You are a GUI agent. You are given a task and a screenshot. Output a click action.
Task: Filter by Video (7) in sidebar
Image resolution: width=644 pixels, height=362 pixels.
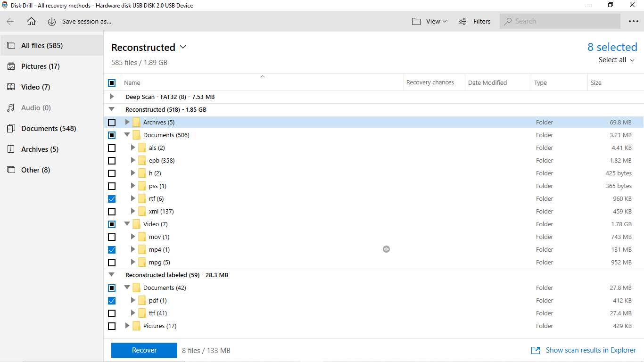[x=52, y=87]
